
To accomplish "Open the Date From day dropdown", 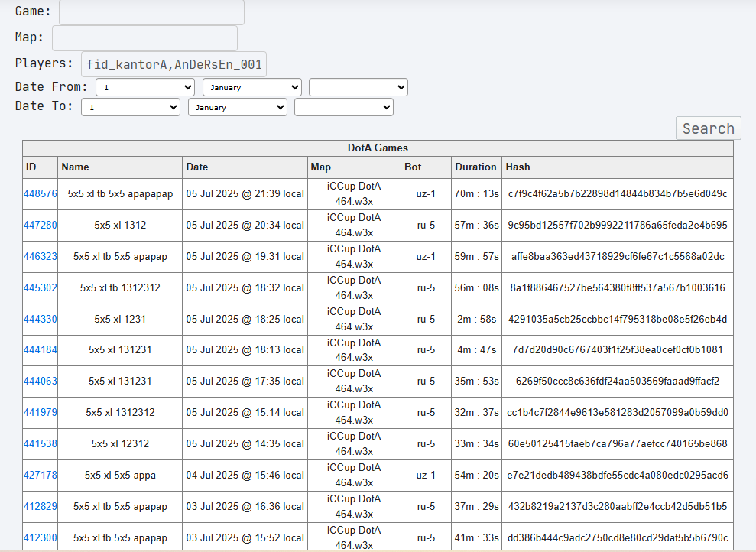I will [145, 87].
